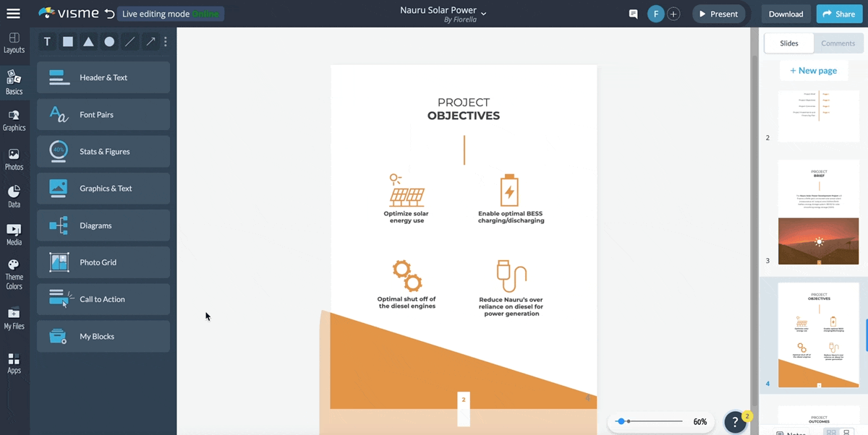Click the comments bubble icon in top bar

[x=633, y=13]
